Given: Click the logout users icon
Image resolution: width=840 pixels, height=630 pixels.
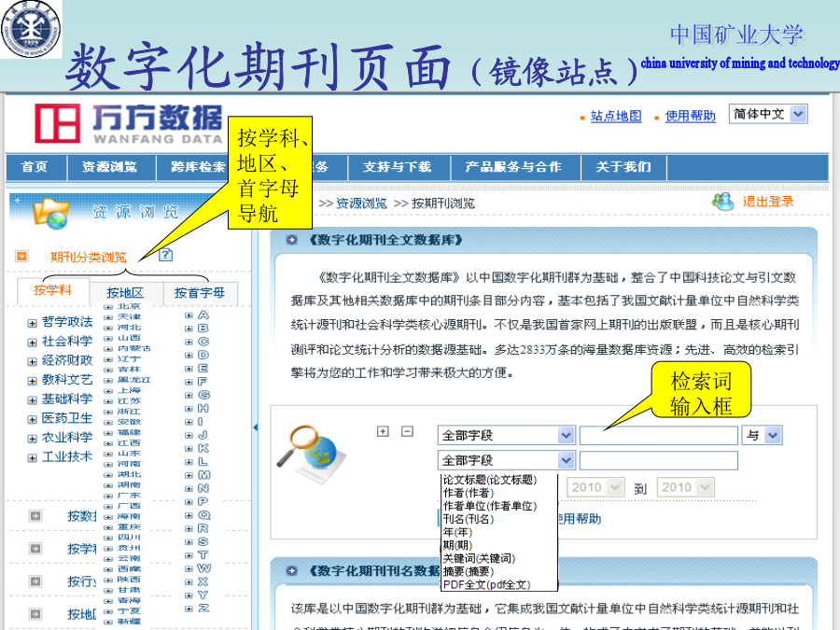Looking at the screenshot, I should tap(722, 202).
